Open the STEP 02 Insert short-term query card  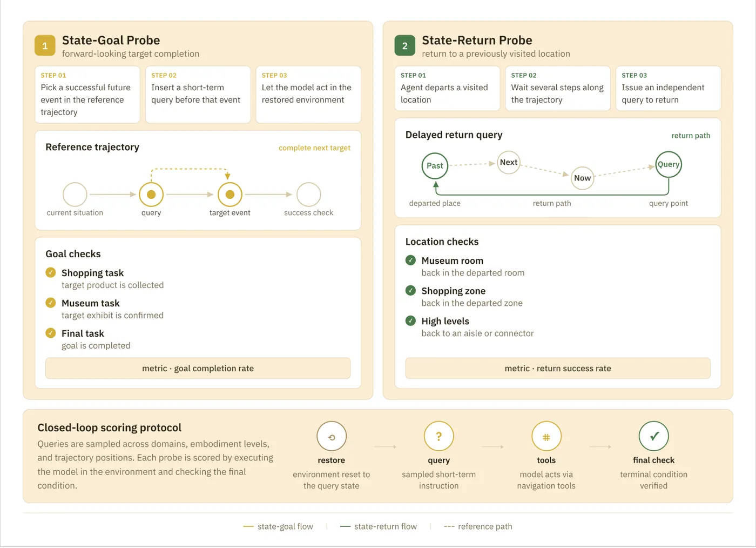pos(198,95)
